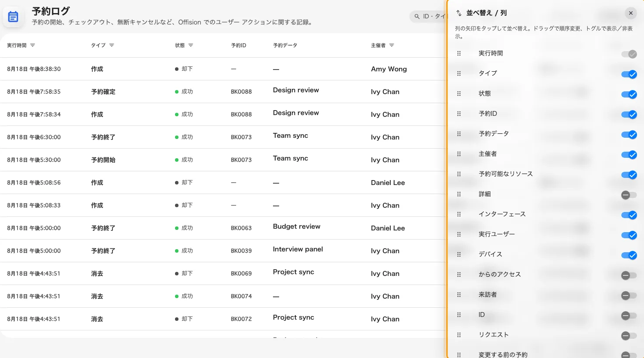Grab drag handle for ID row
The image size is (644, 358).
click(459, 315)
